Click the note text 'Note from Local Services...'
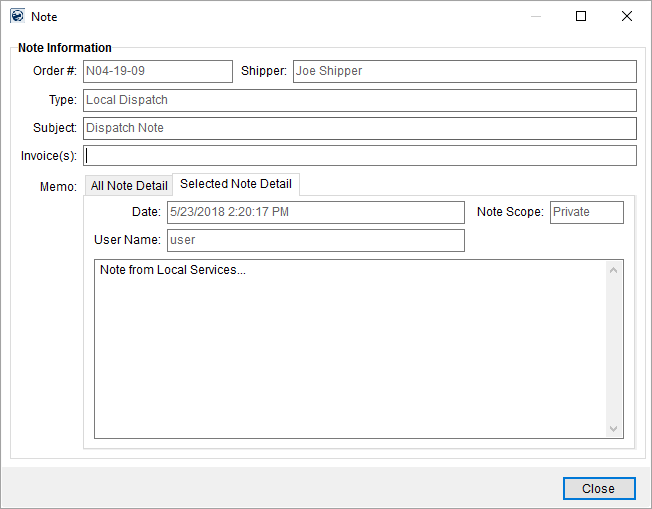This screenshot has width=652, height=509. tap(173, 270)
